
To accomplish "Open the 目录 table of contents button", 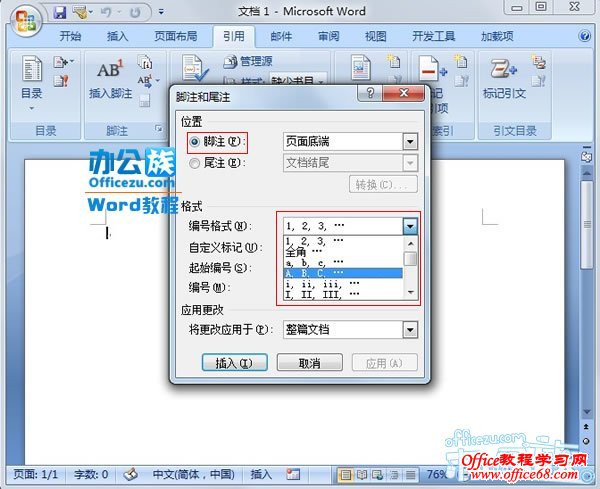I will pos(31,83).
